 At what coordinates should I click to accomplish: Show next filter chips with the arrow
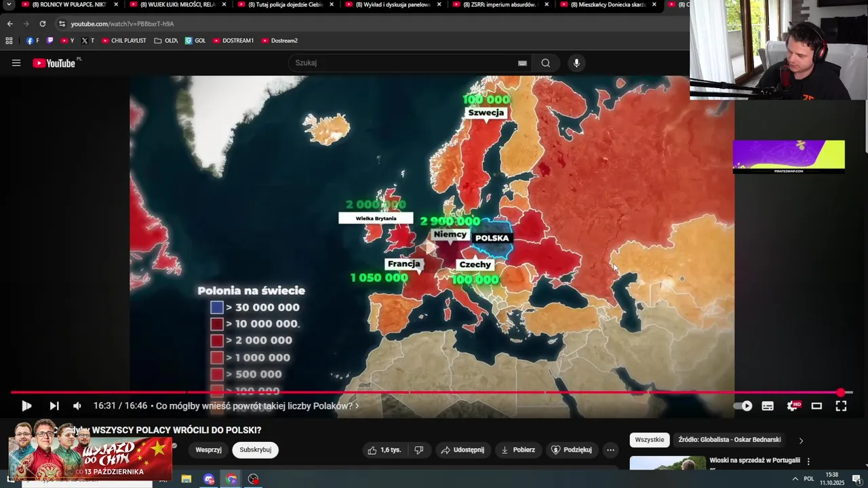tap(801, 441)
